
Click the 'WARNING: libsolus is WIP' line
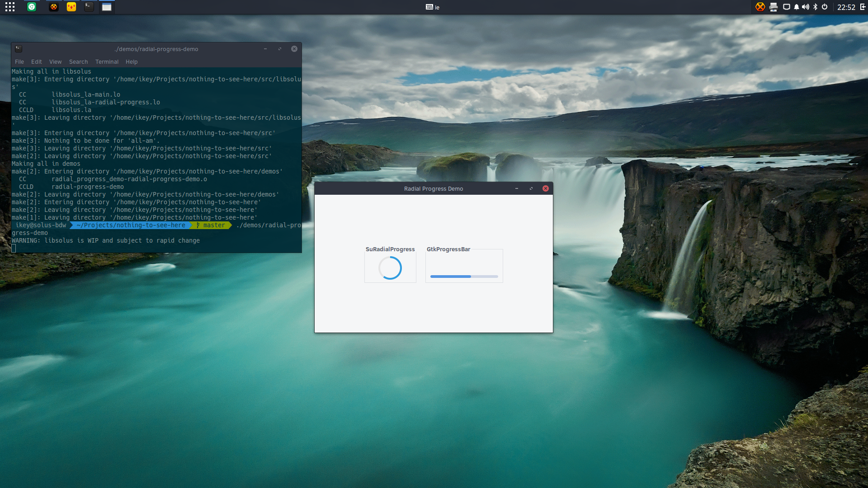[106, 240]
